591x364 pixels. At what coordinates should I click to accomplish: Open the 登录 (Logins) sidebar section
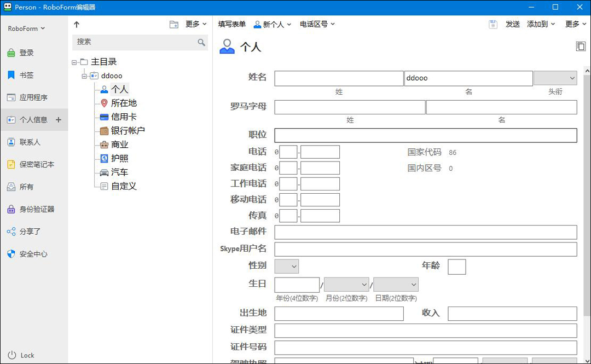point(21,53)
